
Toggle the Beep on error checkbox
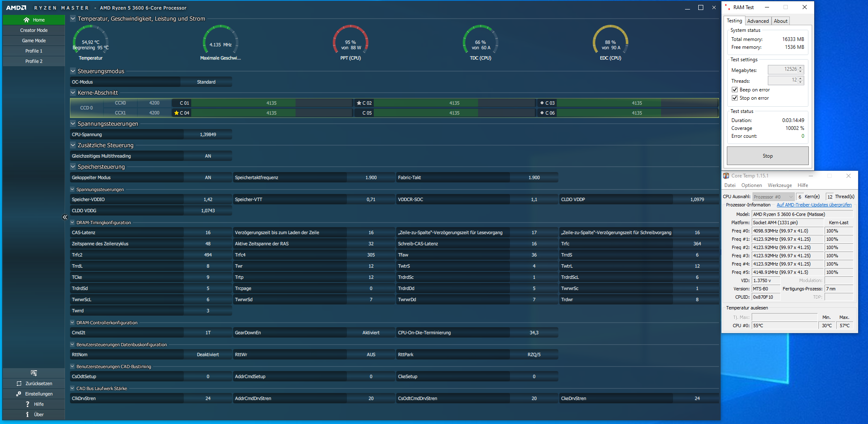coord(735,90)
